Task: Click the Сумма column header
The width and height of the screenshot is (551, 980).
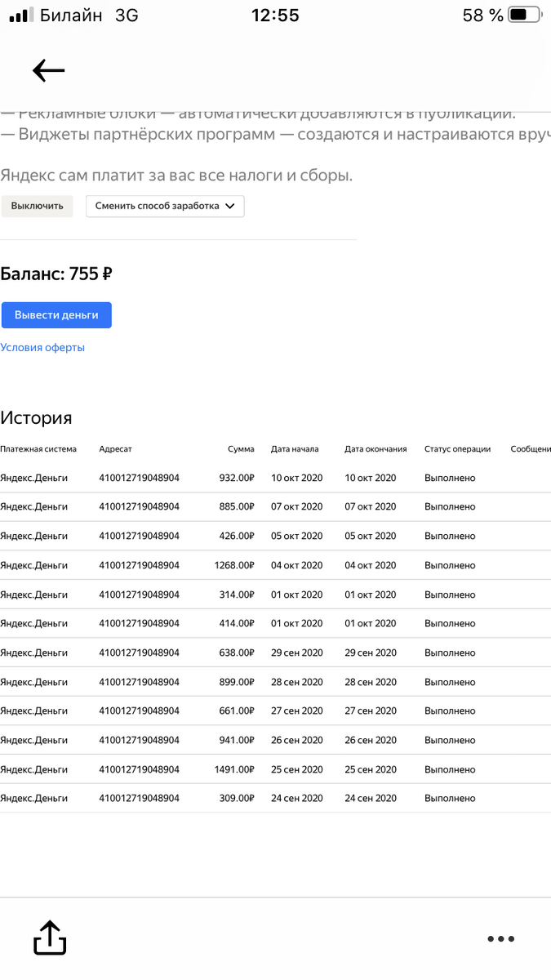Action: coord(241,449)
